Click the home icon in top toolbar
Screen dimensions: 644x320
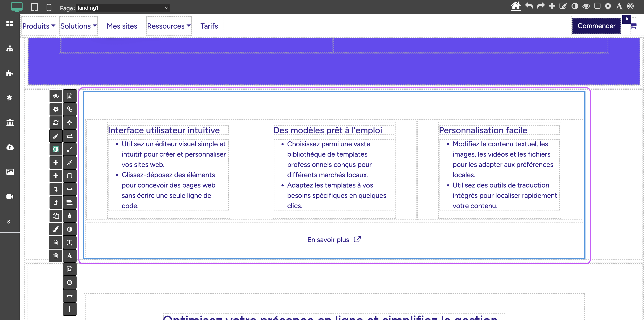click(x=516, y=6)
